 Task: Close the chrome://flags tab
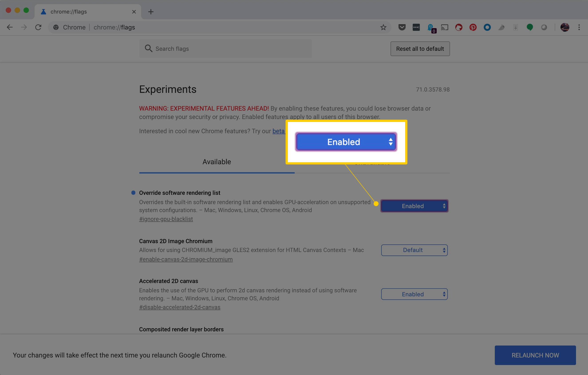[134, 12]
